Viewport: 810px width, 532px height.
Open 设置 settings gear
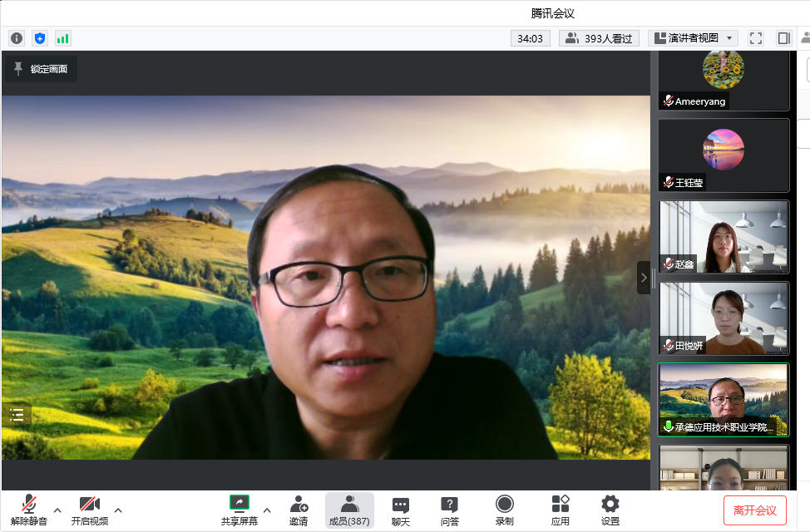click(610, 510)
